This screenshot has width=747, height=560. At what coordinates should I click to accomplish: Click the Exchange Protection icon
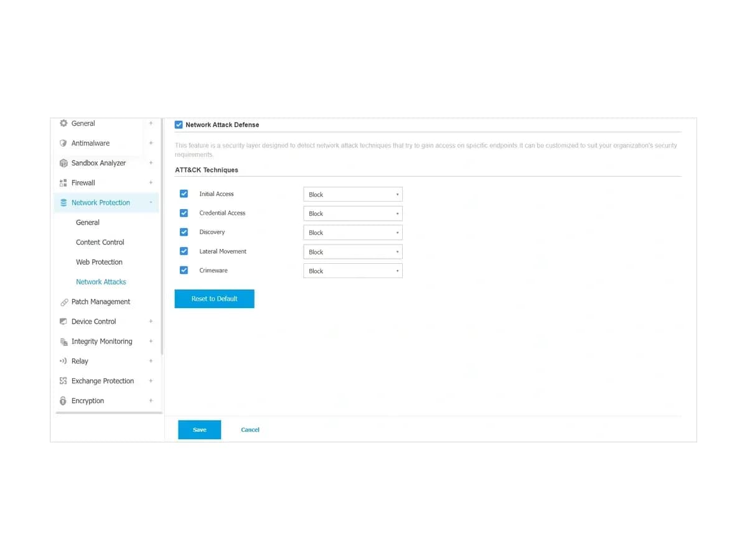pos(63,381)
